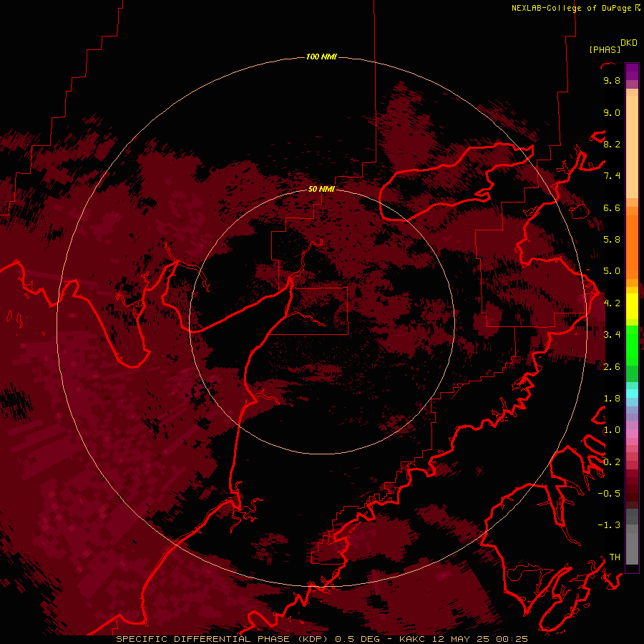Click the 9.8 value on the color scale

(612, 81)
